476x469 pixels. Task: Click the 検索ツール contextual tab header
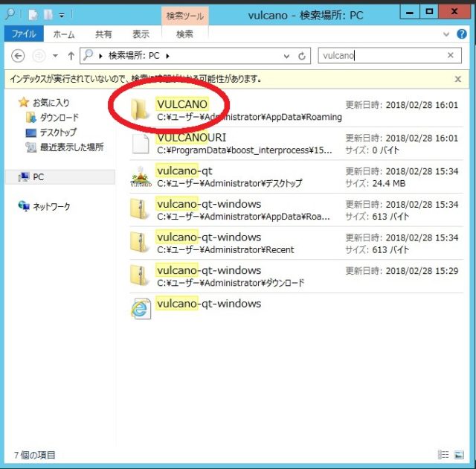point(185,16)
